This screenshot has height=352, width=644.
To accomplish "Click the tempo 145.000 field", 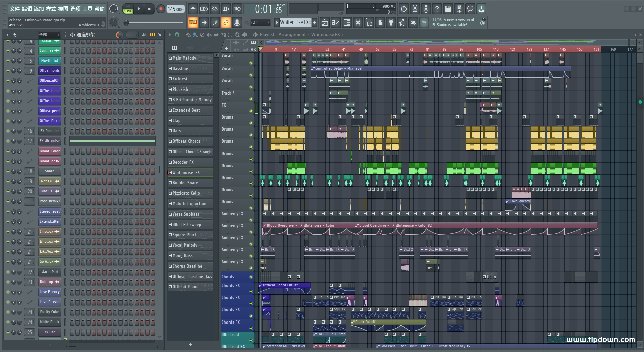I will [x=176, y=9].
